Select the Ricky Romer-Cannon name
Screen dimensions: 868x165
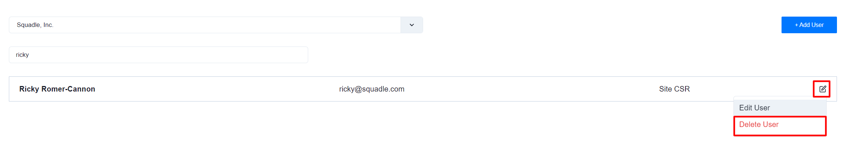57,89
